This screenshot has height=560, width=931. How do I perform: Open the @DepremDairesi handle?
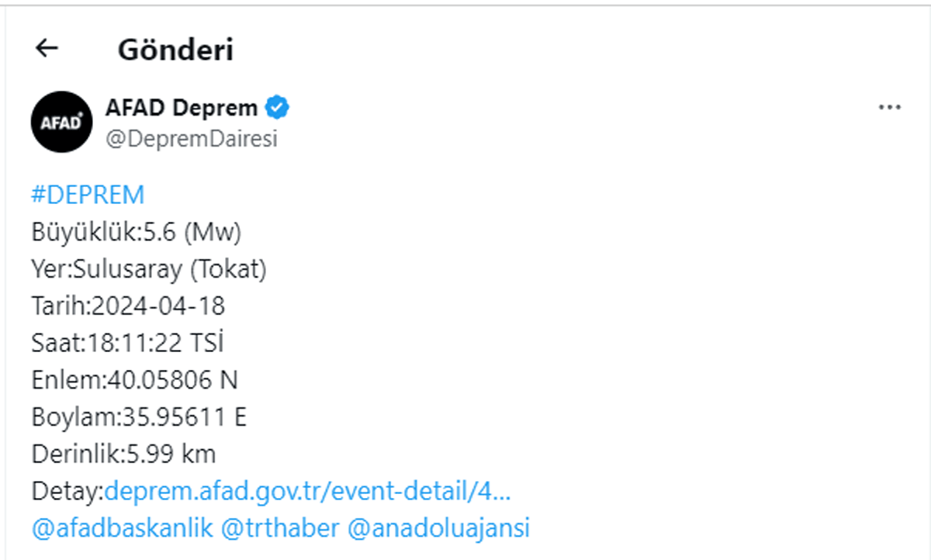click(x=191, y=139)
